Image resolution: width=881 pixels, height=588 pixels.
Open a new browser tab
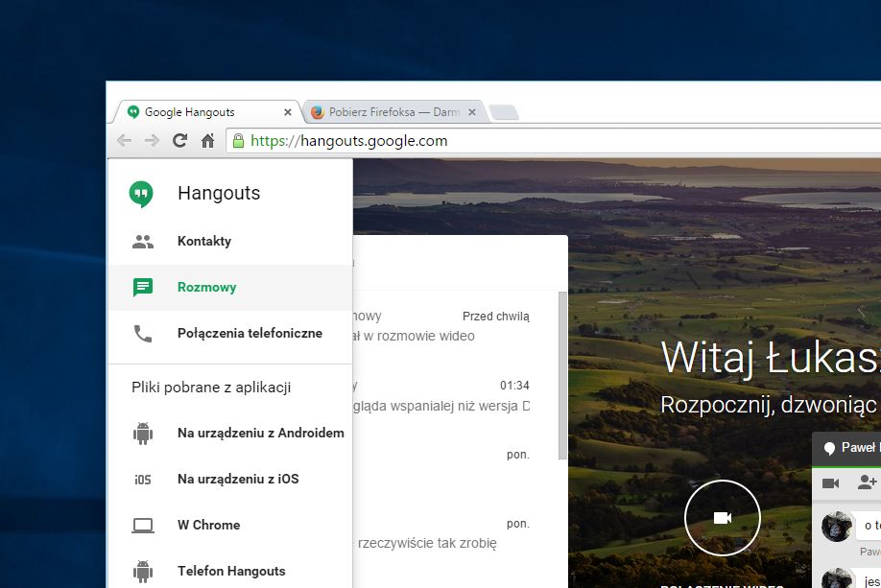tap(504, 112)
